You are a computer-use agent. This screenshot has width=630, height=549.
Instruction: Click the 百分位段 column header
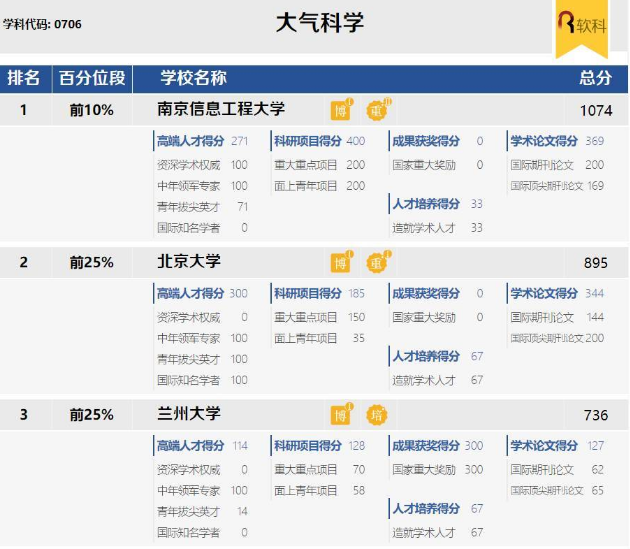pyautogui.click(x=92, y=78)
